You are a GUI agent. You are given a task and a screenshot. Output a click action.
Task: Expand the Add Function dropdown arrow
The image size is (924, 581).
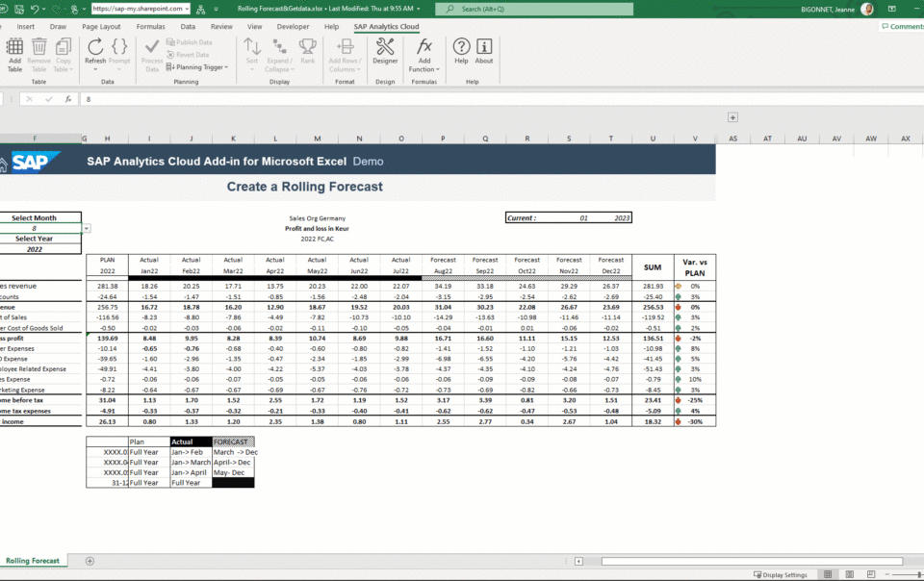(438, 69)
